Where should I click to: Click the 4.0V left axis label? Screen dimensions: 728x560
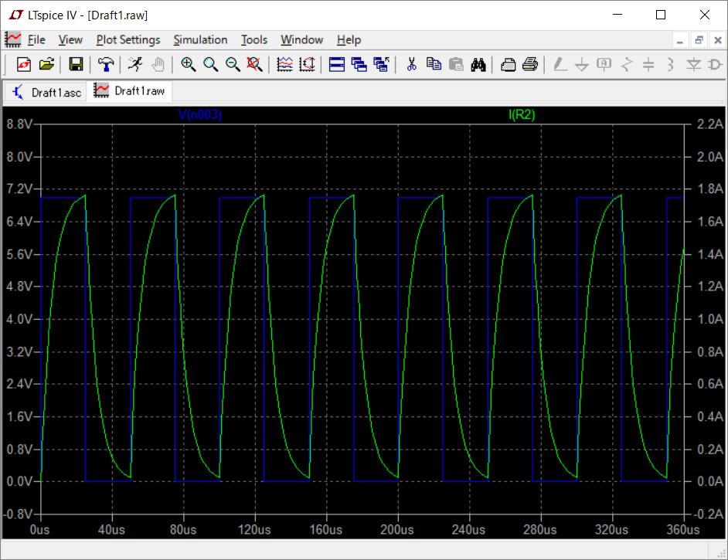point(19,319)
